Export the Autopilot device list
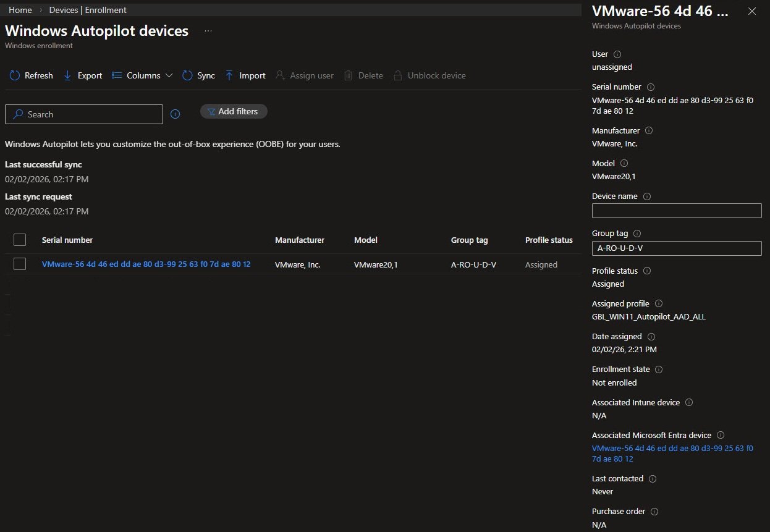The width and height of the screenshot is (770, 532). (83, 75)
